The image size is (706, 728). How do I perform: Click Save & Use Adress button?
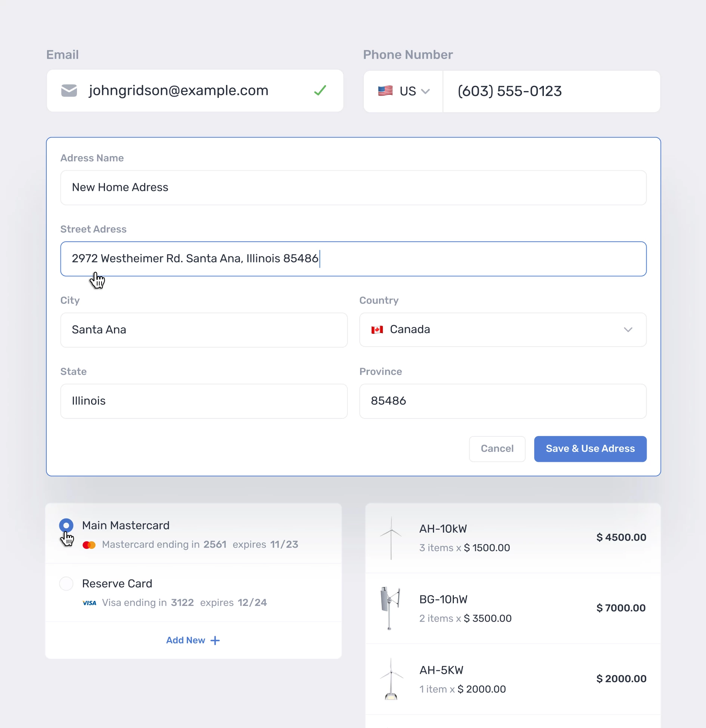pos(590,449)
